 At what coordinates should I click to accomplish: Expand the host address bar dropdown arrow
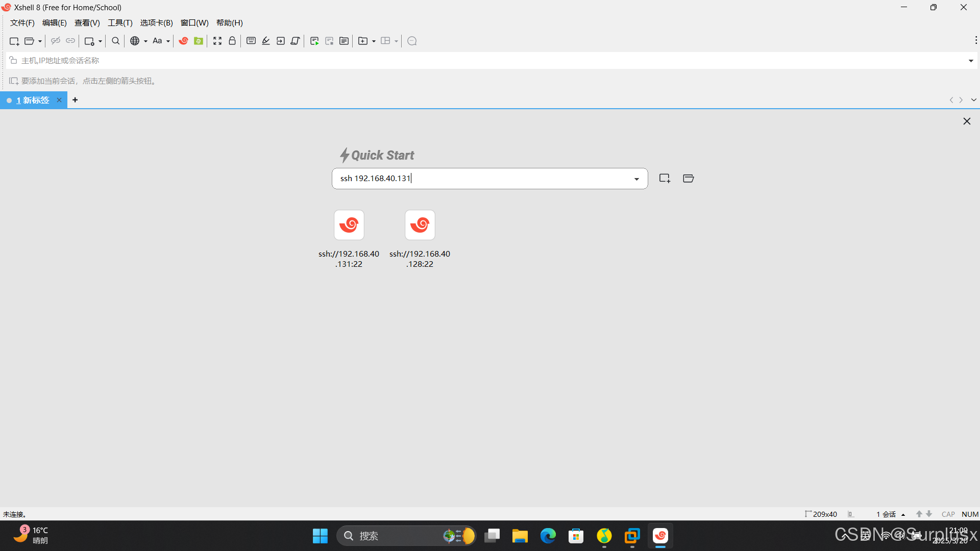coord(970,61)
